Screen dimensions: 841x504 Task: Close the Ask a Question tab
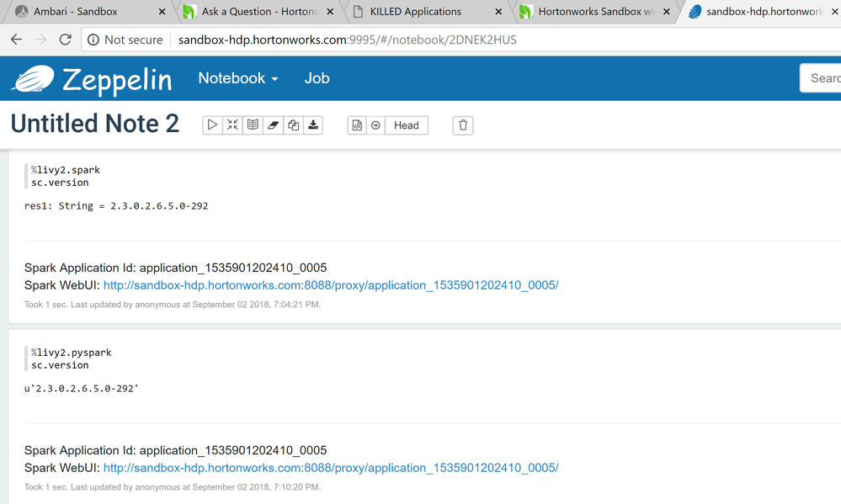coord(330,11)
